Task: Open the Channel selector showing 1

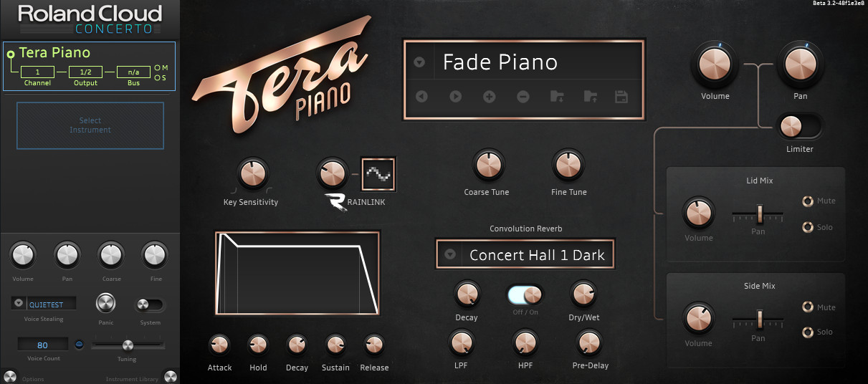Action: click(x=37, y=72)
